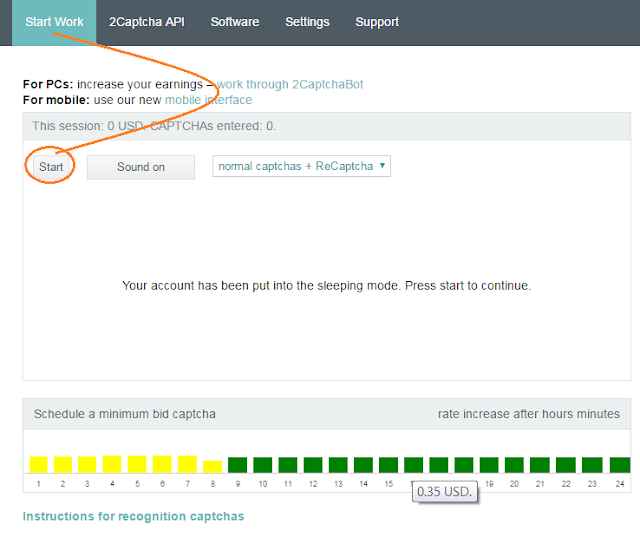Select the green bar for hour 22
This screenshot has height=537, width=640.
[566, 465]
